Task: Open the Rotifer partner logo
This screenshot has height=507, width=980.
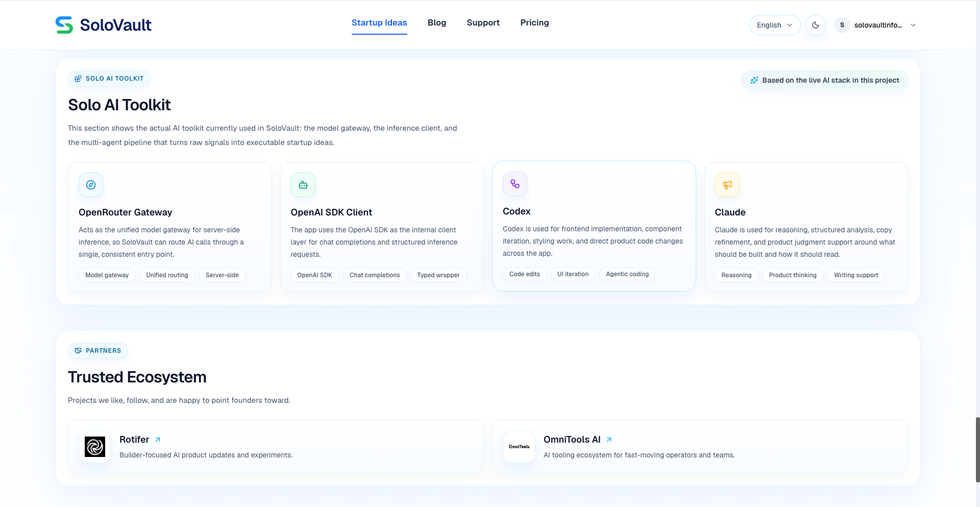Action: point(95,447)
